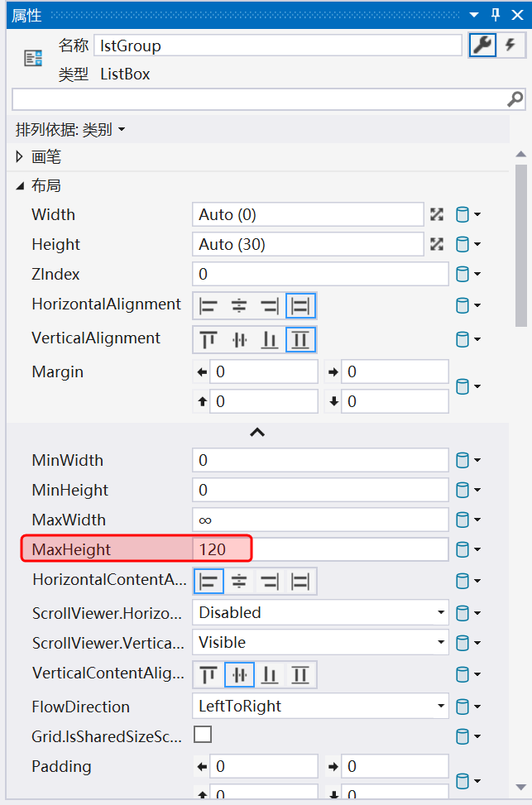Viewport: 532px width, 805px height.
Task: Collapse the 布局 category
Action: click(21, 186)
